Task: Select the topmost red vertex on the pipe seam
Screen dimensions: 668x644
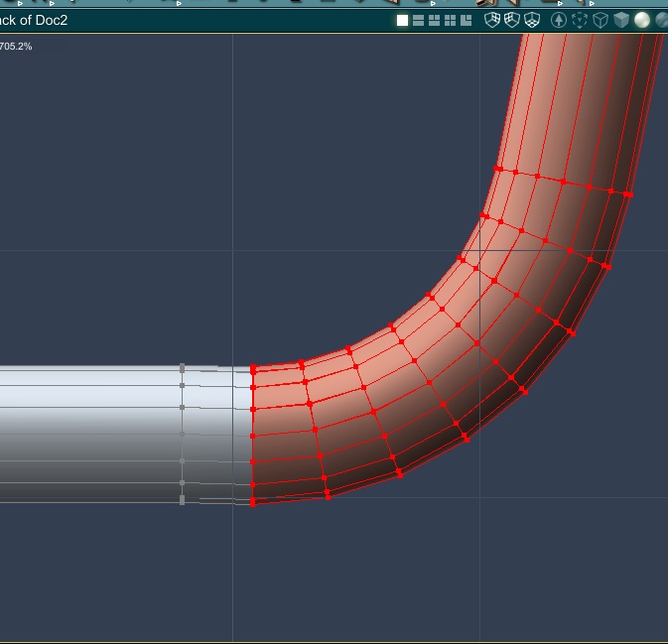Action: 253,367
